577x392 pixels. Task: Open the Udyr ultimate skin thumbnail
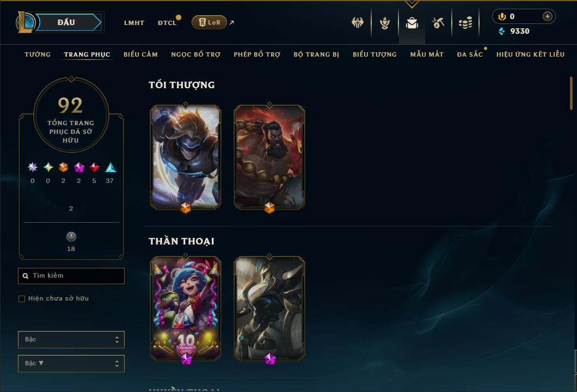269,157
